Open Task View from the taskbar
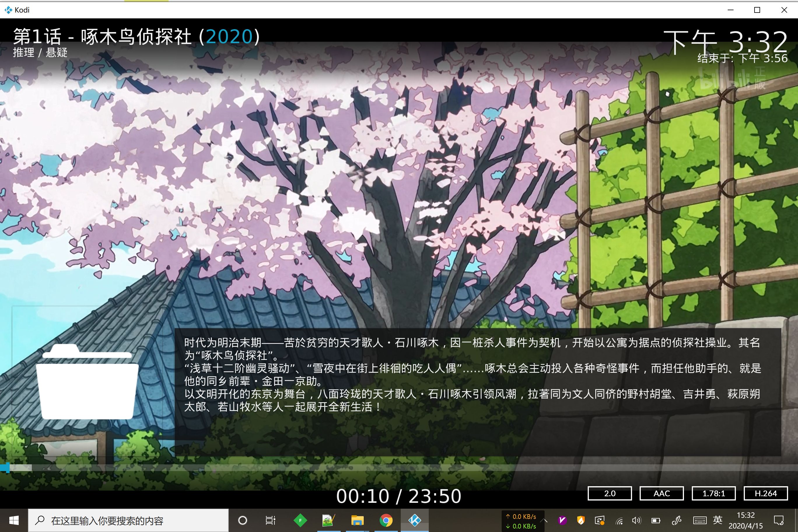The image size is (798, 532). pos(270,520)
